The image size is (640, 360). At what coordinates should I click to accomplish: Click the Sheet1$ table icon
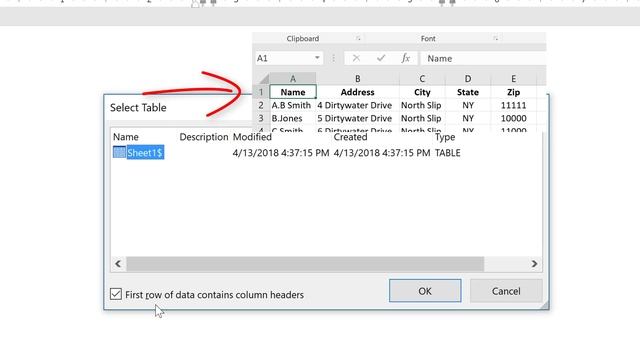tap(119, 152)
